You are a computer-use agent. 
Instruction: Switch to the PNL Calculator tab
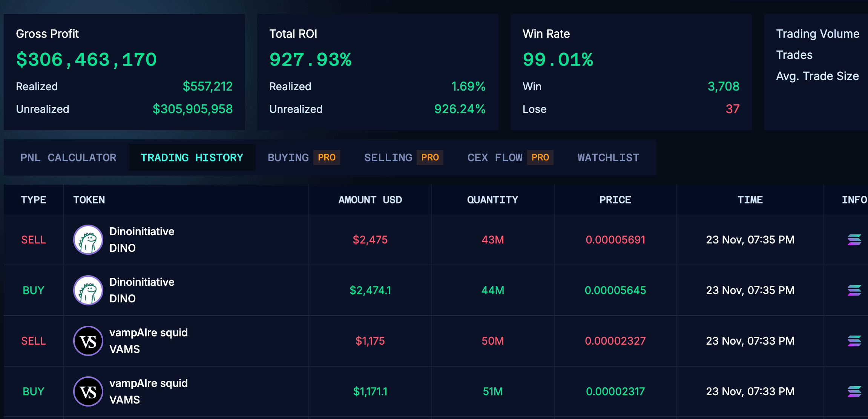pyautogui.click(x=68, y=157)
